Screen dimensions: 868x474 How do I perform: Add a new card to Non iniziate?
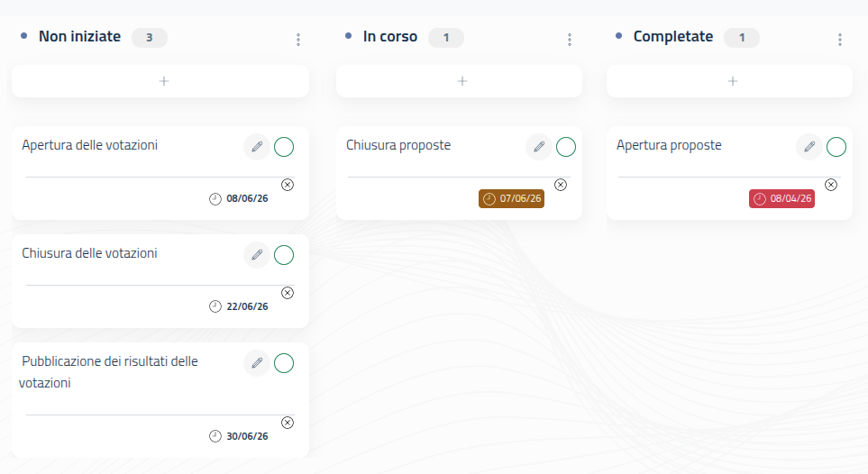(160, 81)
